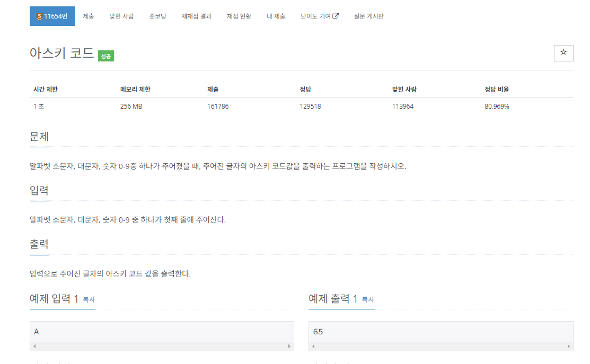
Task: Go to the 내 제출 tab
Action: [276, 16]
